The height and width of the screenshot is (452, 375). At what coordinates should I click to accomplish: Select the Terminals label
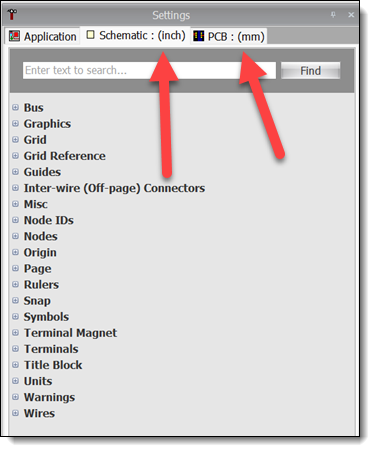click(x=51, y=349)
